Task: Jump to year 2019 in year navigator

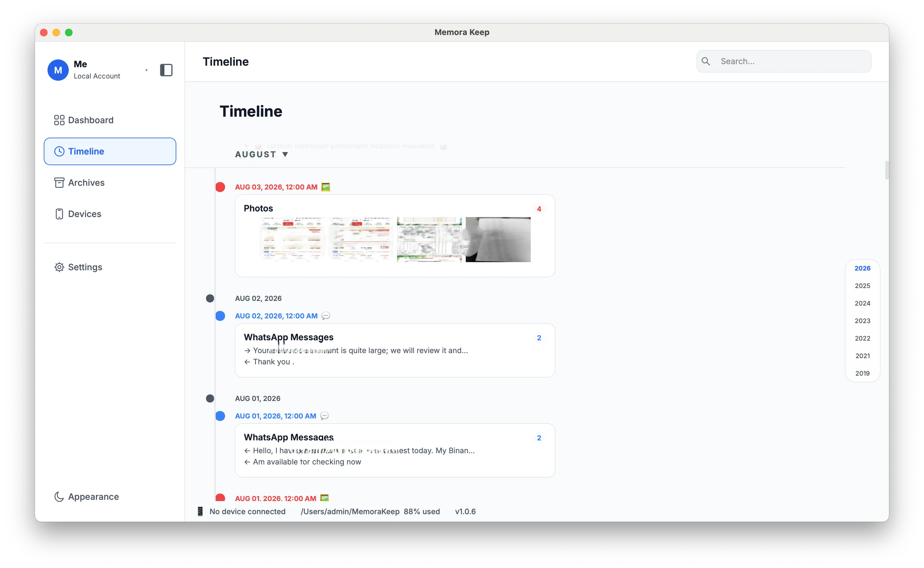Action: click(x=862, y=373)
